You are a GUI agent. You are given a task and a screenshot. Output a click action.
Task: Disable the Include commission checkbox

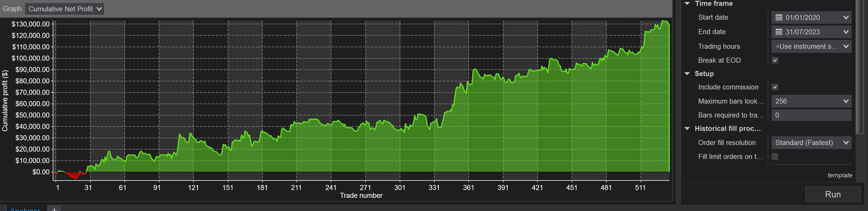click(775, 87)
